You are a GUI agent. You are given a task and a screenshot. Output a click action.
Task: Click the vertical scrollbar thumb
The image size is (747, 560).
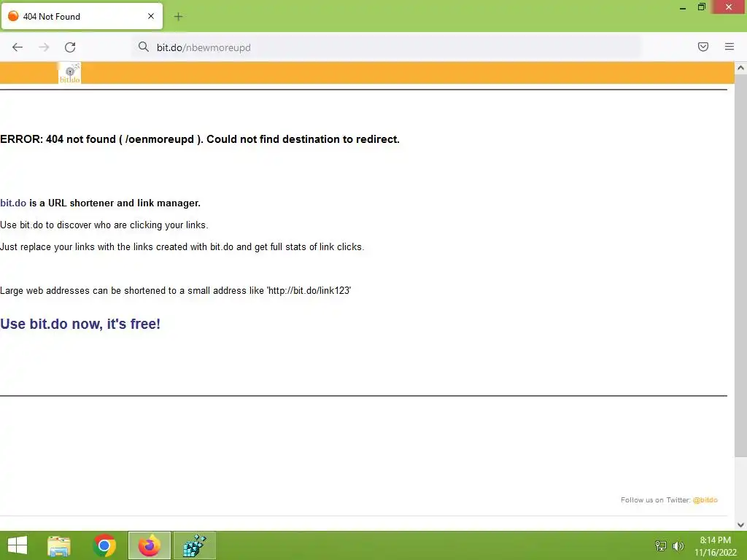coord(740,265)
